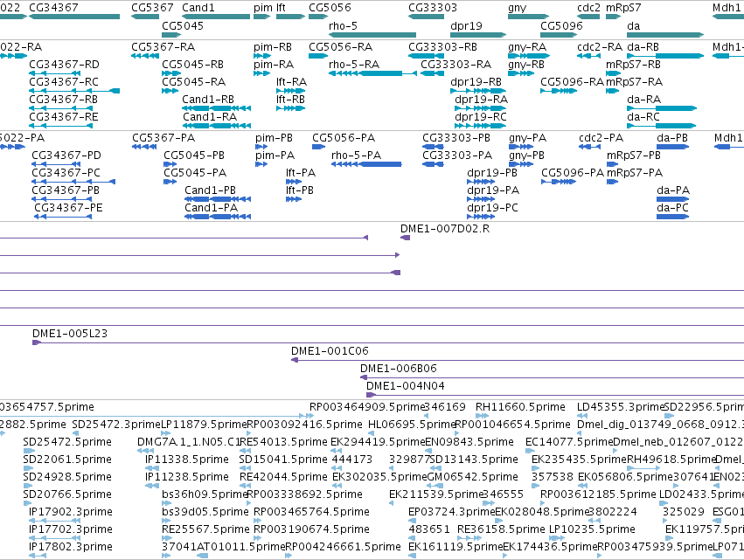Click EST IP11338.5prime
The width and height of the screenshot is (744, 560).
[152, 468]
